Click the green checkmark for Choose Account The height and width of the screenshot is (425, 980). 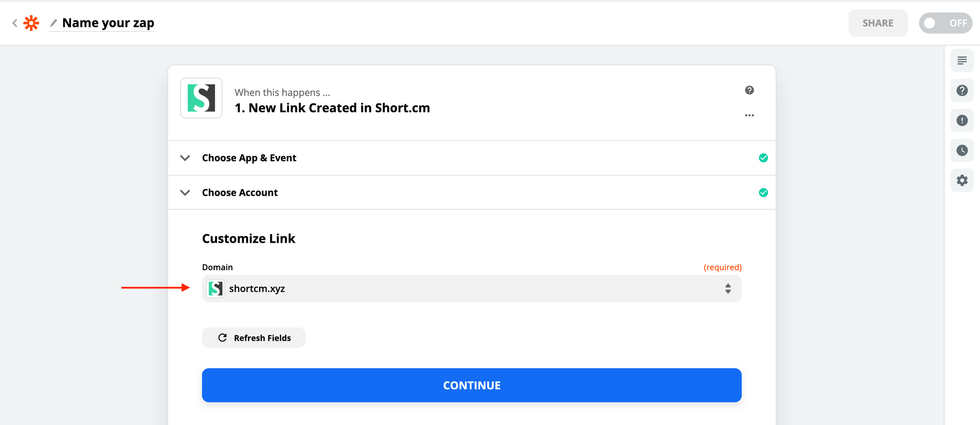(x=763, y=193)
